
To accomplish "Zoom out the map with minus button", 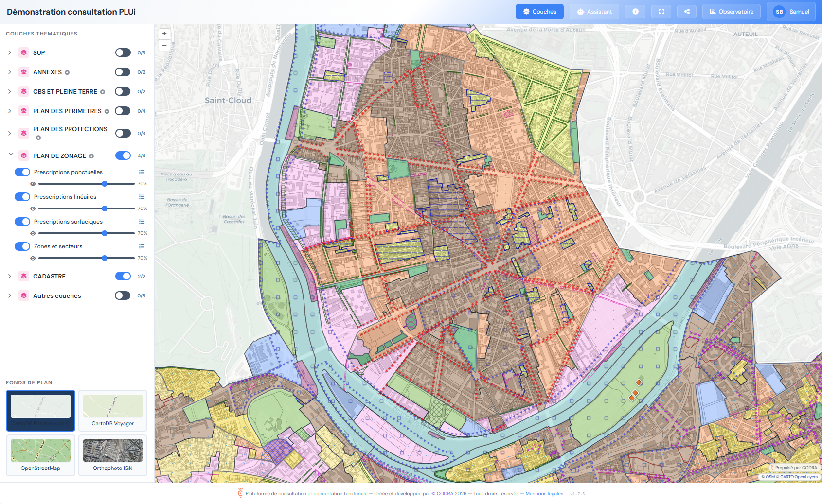I will [164, 46].
